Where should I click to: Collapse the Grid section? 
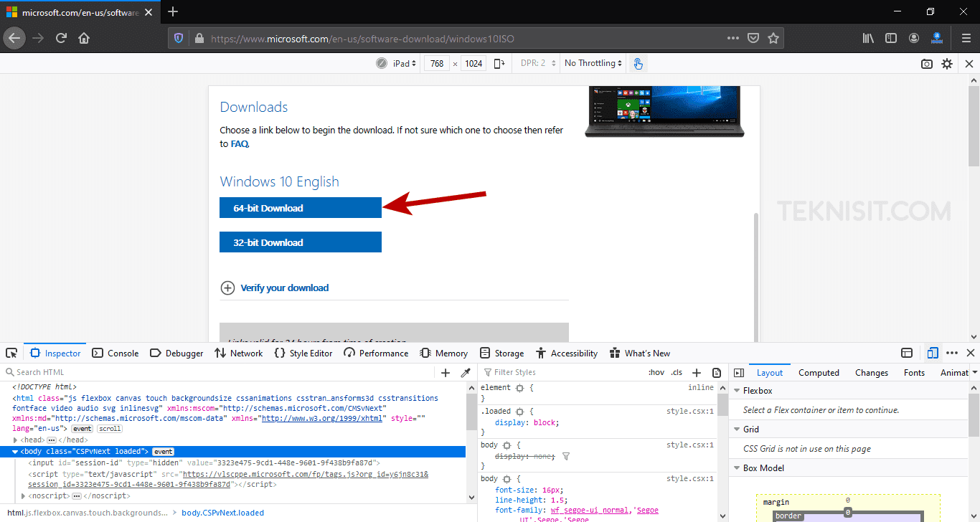(x=737, y=430)
